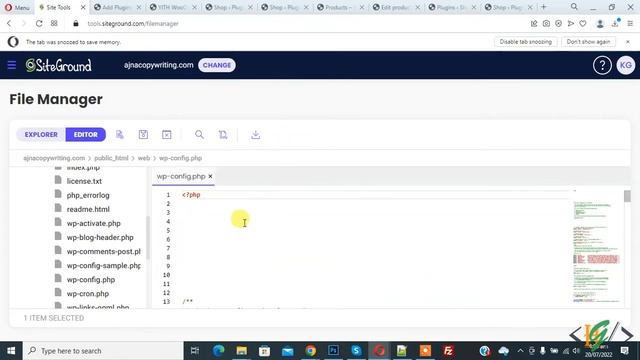
Task: Select wp-comments-post.php in the file tree
Action: point(104,251)
